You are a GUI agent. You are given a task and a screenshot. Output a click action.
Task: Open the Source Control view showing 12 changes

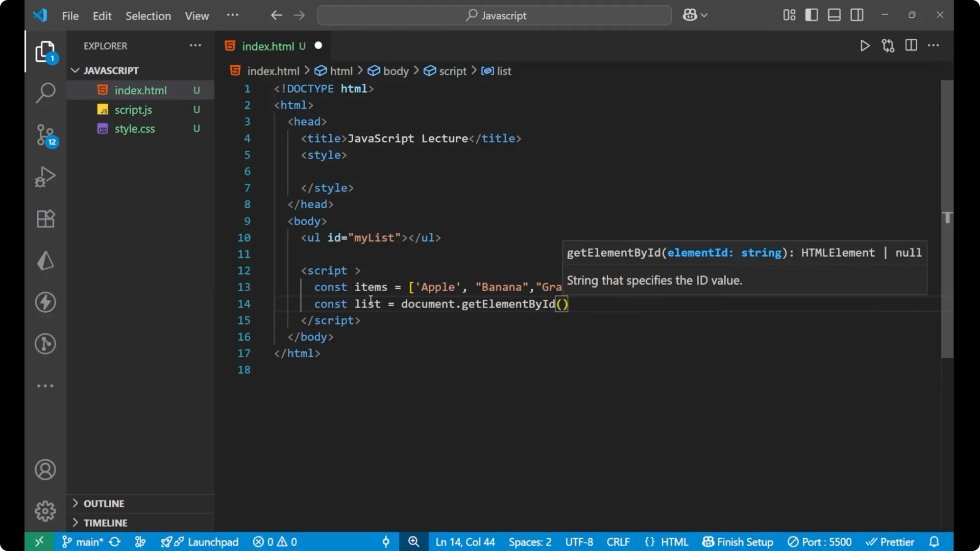tap(45, 135)
